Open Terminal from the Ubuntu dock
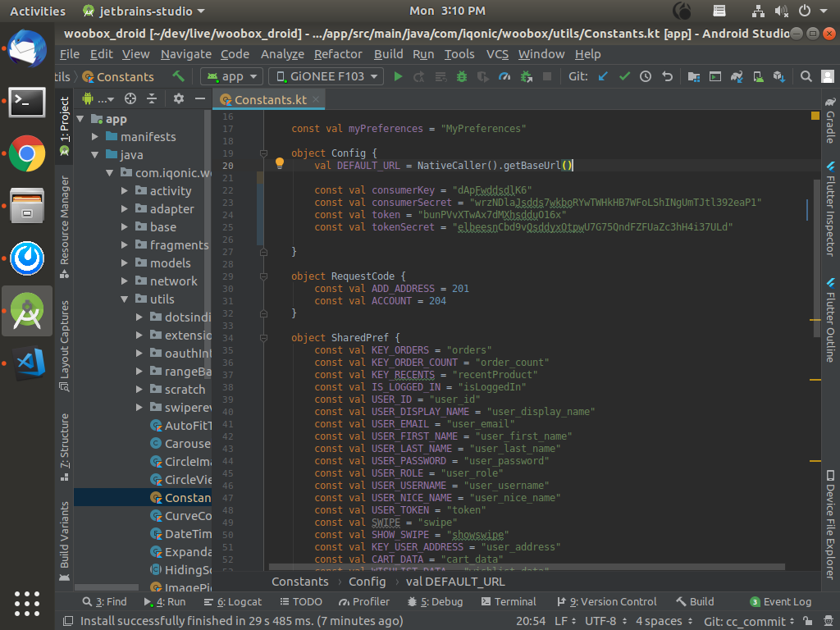 [x=27, y=102]
